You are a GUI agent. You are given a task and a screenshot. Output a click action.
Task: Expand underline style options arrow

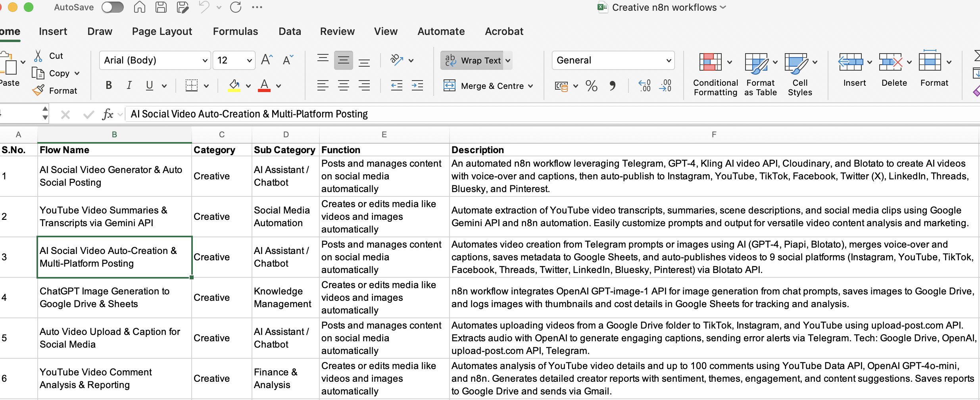tap(164, 86)
